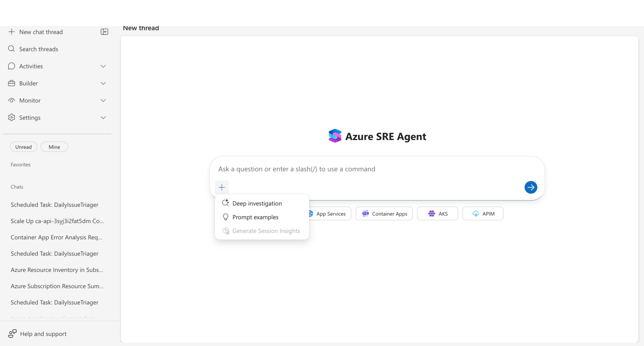Choose the APIM suggestion chip
The height and width of the screenshot is (346, 644).
point(483,214)
